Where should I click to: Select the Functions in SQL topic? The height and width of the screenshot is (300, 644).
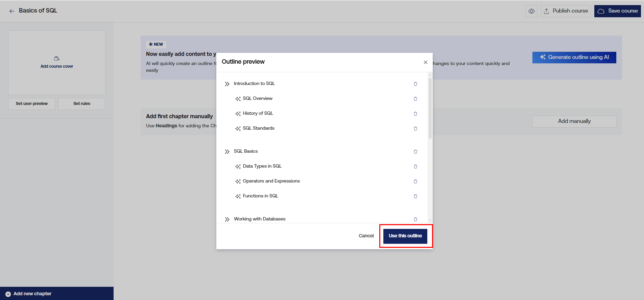pyautogui.click(x=260, y=196)
